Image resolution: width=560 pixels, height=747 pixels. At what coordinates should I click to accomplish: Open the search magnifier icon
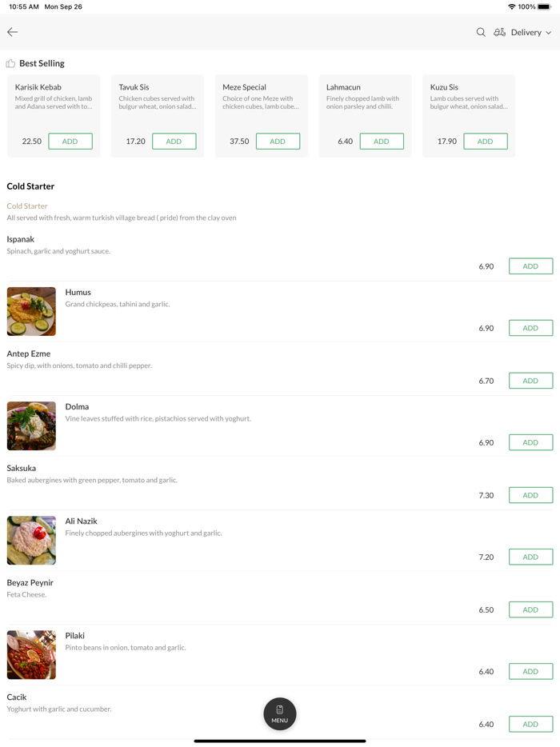(481, 32)
